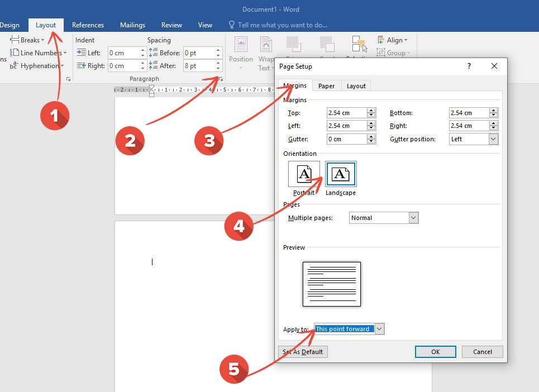Select the Layout tab in Page Setup
Image resolution: width=539 pixels, height=392 pixels.
pos(356,86)
